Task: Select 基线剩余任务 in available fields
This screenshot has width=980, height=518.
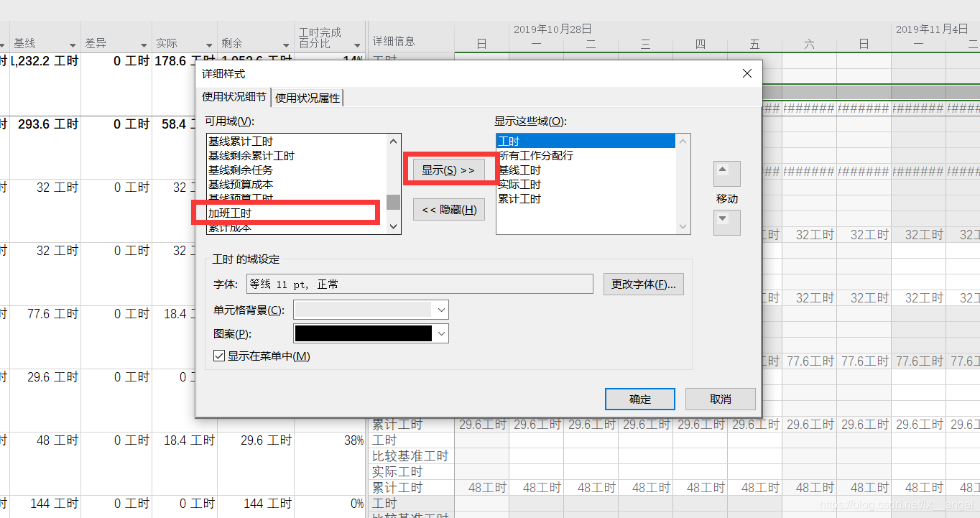Action: (241, 170)
